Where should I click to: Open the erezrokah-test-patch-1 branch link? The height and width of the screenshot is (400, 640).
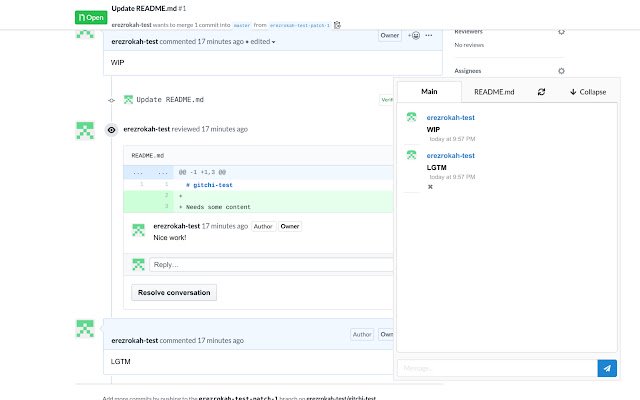299,25
